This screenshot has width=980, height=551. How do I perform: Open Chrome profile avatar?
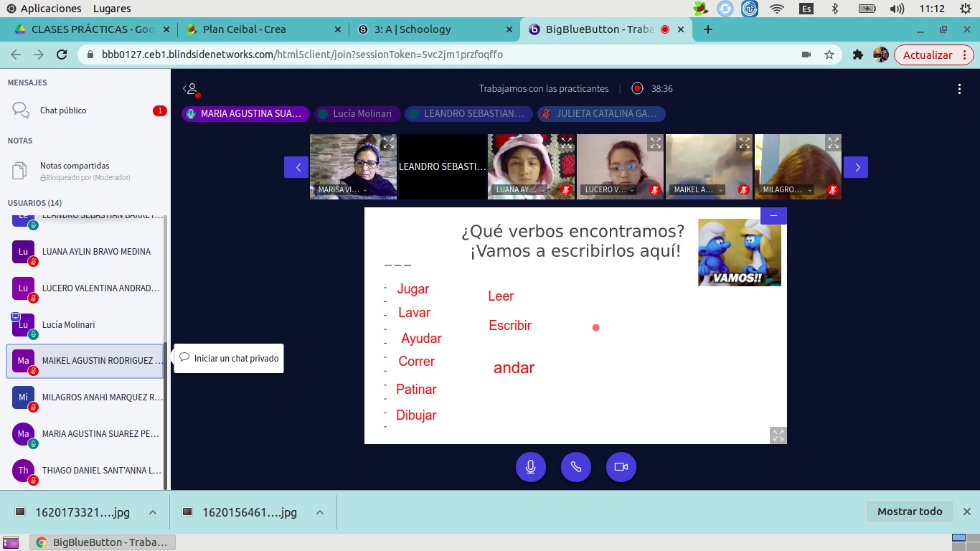(880, 55)
